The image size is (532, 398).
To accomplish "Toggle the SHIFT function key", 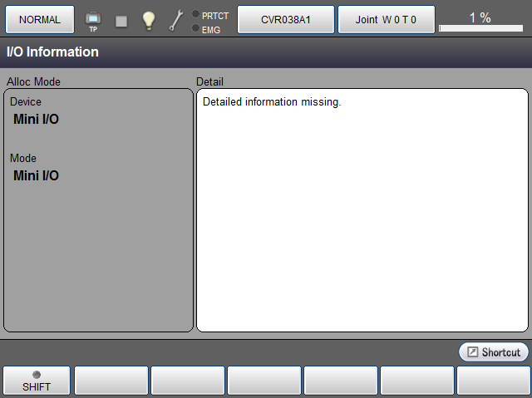I will 37,381.
